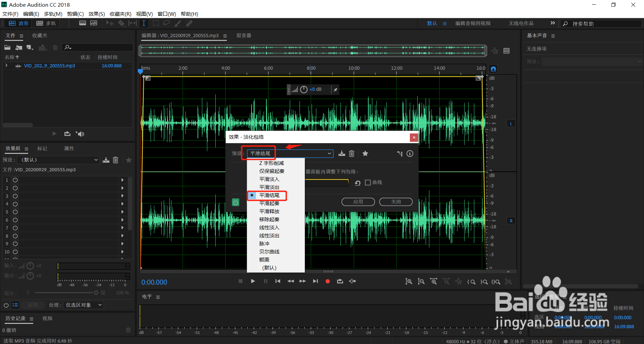Select the Lasso Selection tool

pyautogui.click(x=166, y=23)
